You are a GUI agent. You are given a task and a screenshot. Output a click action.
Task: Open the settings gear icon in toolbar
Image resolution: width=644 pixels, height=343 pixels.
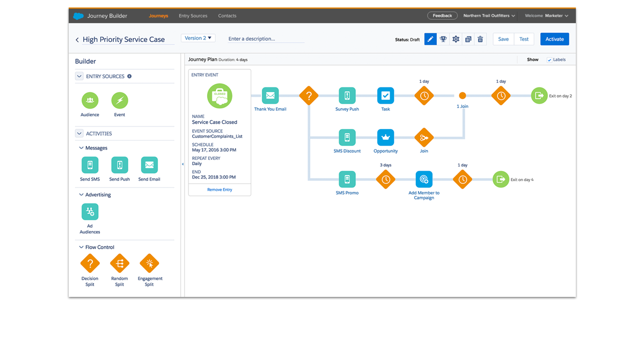click(x=456, y=39)
